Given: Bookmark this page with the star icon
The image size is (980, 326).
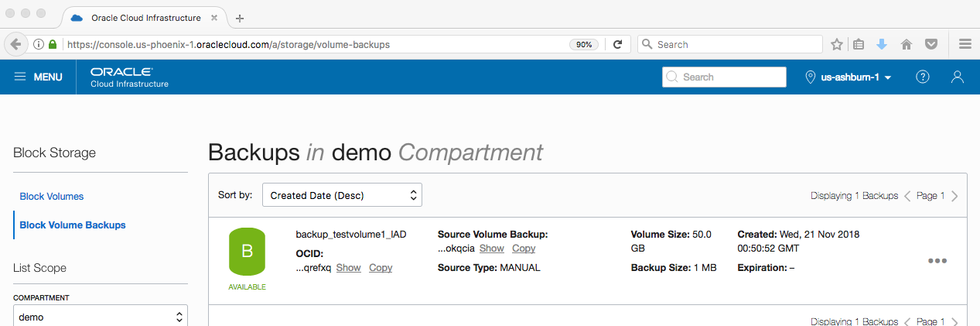Looking at the screenshot, I should click(837, 44).
